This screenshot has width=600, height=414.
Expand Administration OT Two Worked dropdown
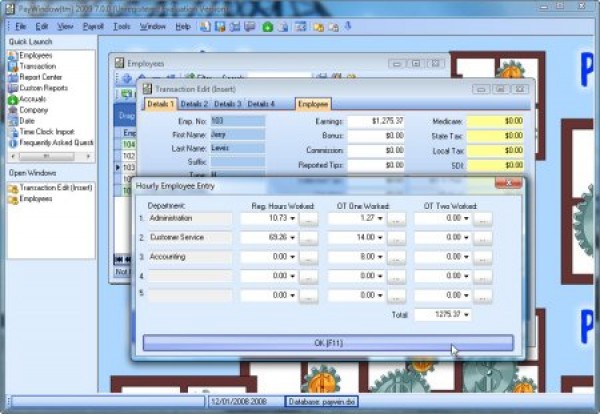point(466,218)
